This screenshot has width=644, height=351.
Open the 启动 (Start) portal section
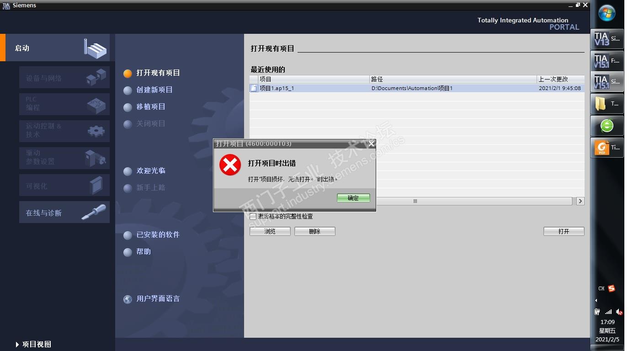(x=58, y=48)
